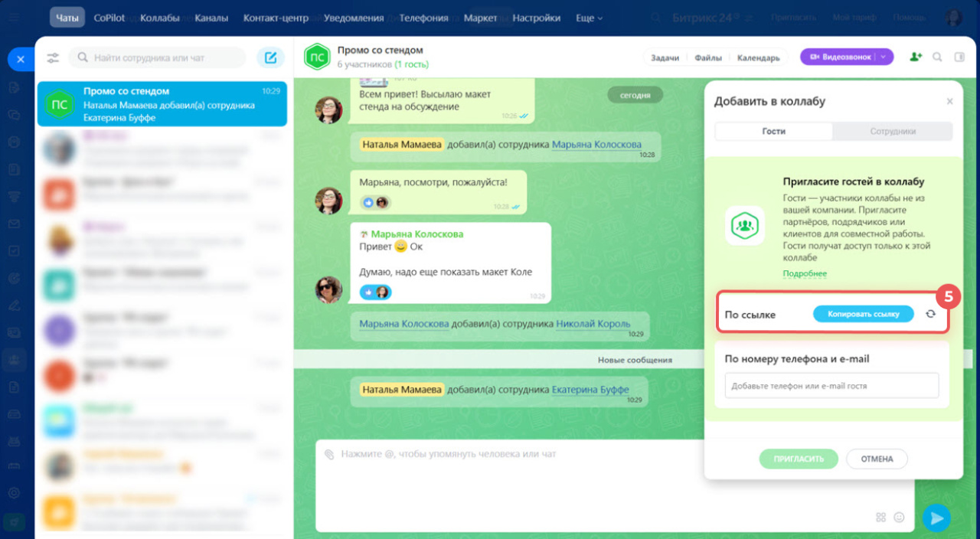Click the new chat compose icon
This screenshot has width=980, height=539.
point(270,57)
